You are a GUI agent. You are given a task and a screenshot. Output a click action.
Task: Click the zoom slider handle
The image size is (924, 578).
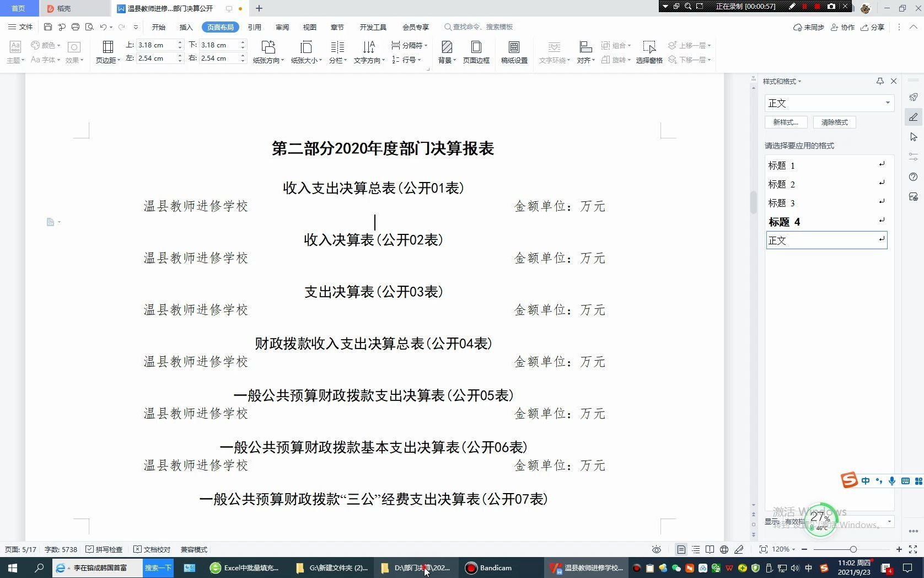(853, 549)
